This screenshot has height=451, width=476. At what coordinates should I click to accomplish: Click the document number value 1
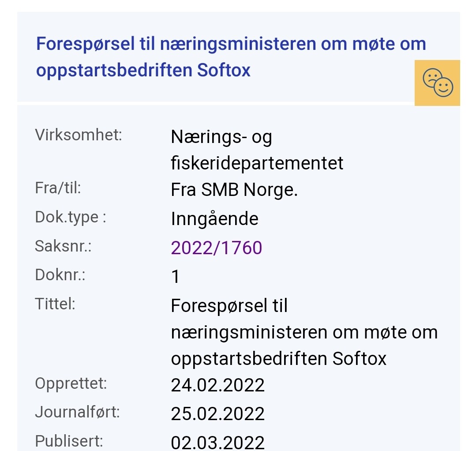(x=176, y=277)
